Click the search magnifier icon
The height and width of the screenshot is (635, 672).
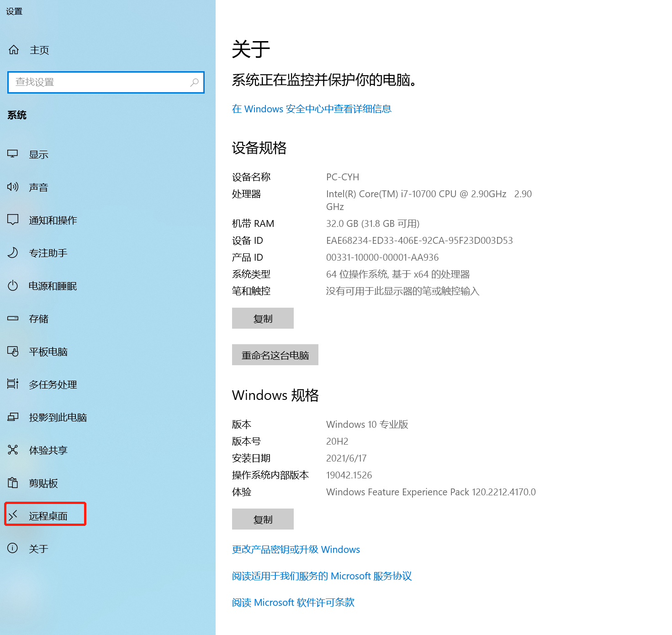point(195,82)
